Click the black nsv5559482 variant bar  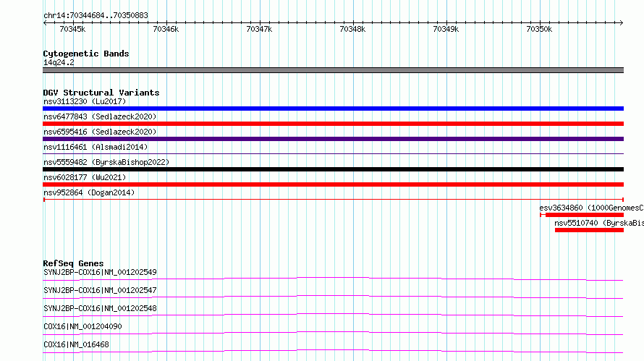[x=333, y=169]
